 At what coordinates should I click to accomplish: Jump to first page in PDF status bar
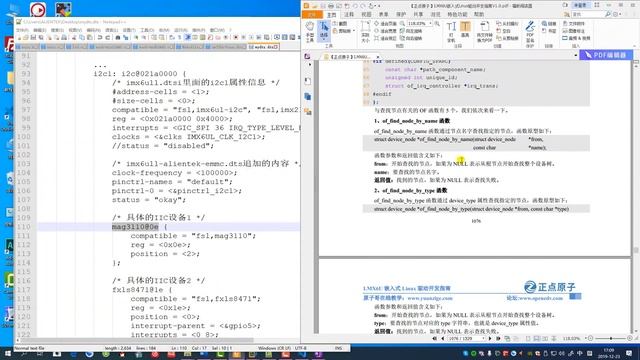pyautogui.click(x=434, y=338)
